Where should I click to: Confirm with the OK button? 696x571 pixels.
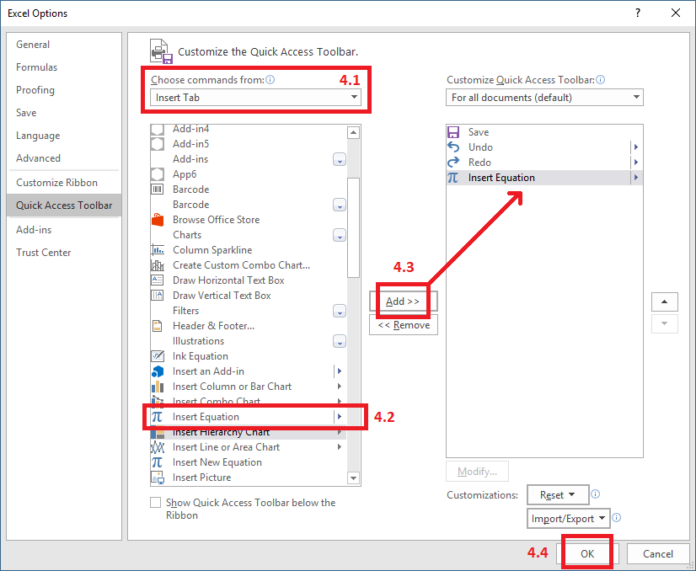pyautogui.click(x=587, y=554)
